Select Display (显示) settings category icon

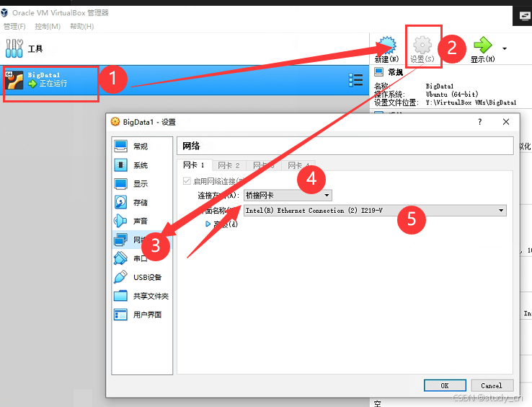tap(121, 184)
